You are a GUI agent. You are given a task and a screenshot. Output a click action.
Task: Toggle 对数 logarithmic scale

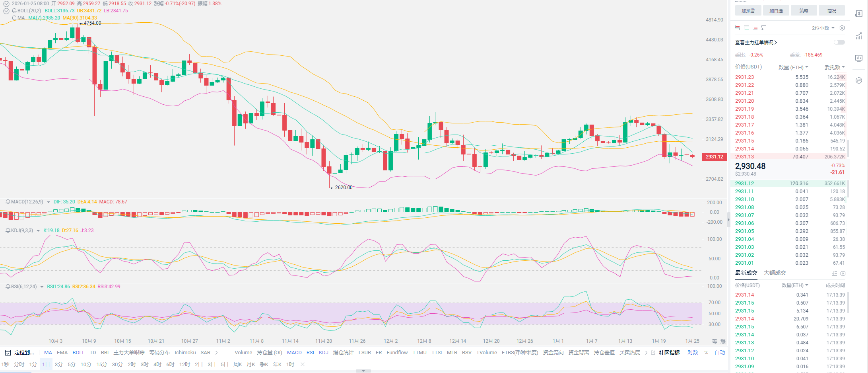pyautogui.click(x=693, y=353)
